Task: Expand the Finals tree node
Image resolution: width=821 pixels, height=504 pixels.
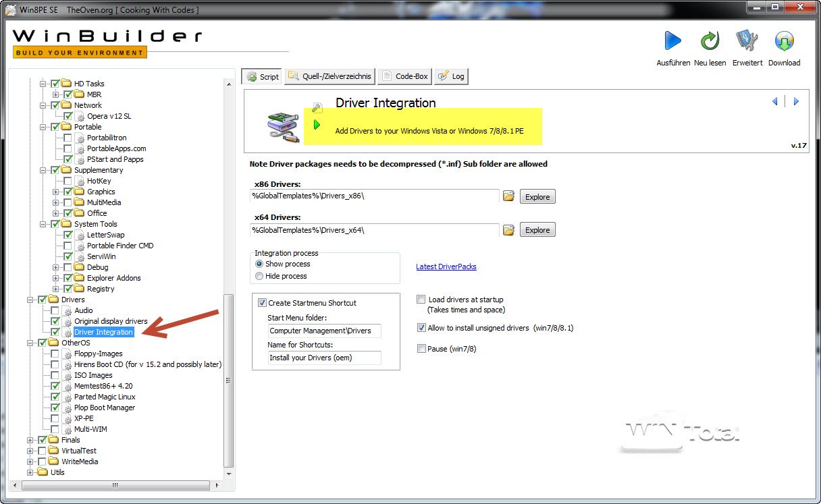Action: tap(30, 440)
